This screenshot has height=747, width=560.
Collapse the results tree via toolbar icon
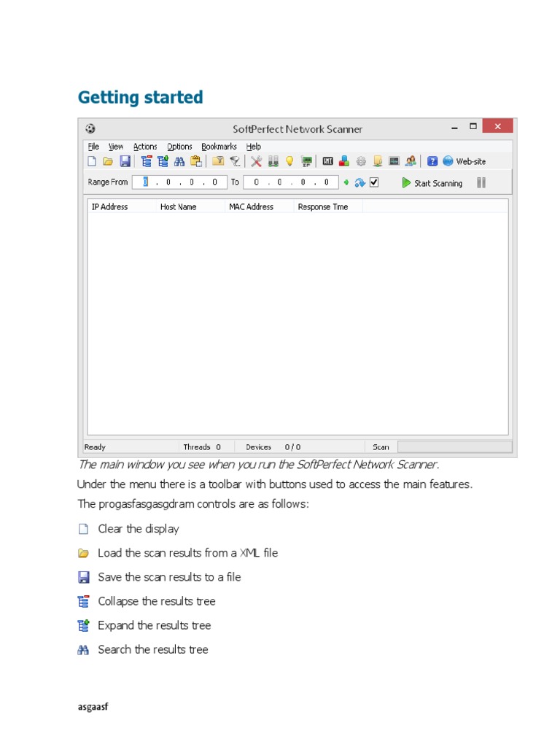click(147, 161)
